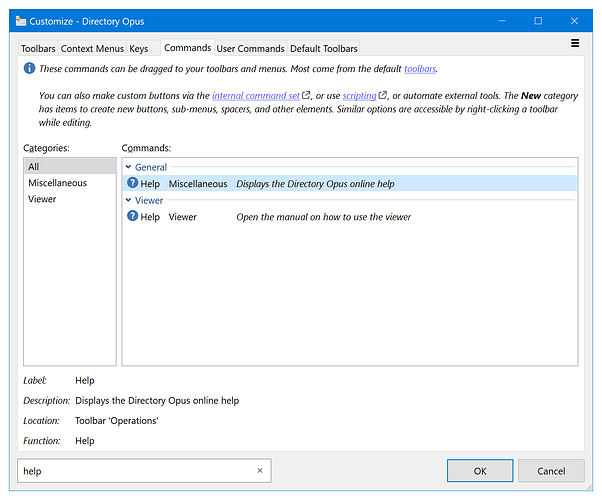Click the Directory Opus title bar icon
The image size is (602, 500).
pyautogui.click(x=21, y=21)
